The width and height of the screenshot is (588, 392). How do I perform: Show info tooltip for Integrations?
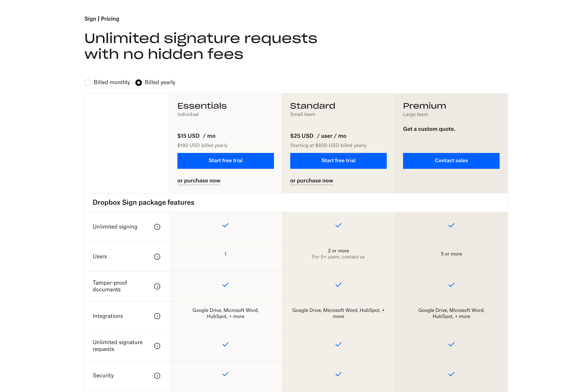pyautogui.click(x=157, y=316)
